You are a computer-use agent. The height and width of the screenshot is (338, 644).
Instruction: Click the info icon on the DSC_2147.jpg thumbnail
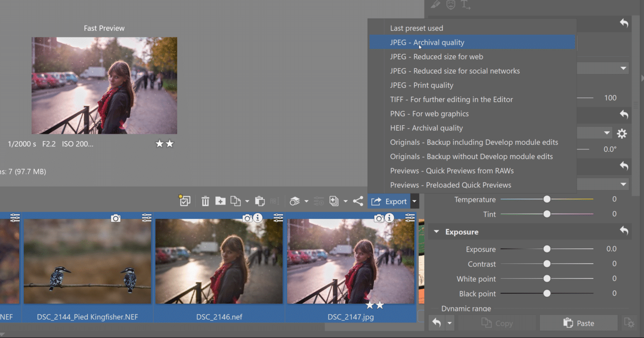(x=390, y=218)
